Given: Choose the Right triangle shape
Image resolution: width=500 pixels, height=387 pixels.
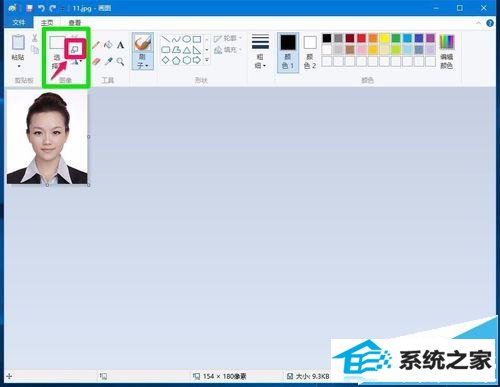Looking at the screenshot, I should coord(197,50).
